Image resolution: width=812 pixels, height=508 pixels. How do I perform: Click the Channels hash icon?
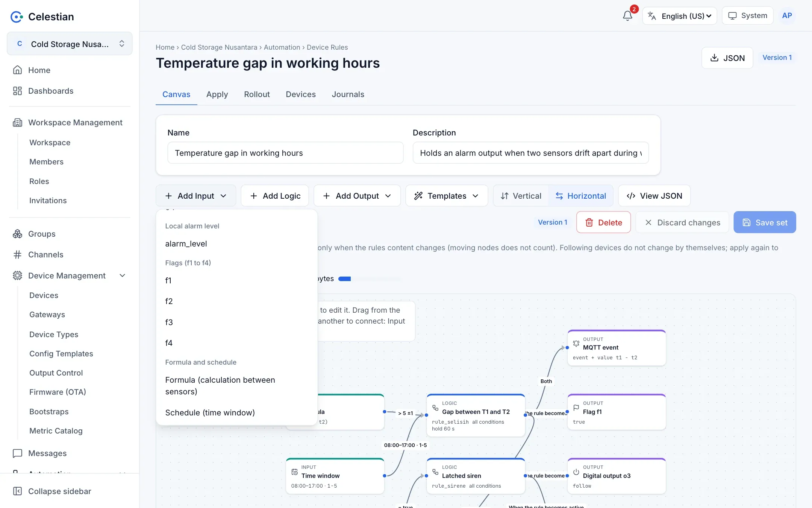click(17, 254)
